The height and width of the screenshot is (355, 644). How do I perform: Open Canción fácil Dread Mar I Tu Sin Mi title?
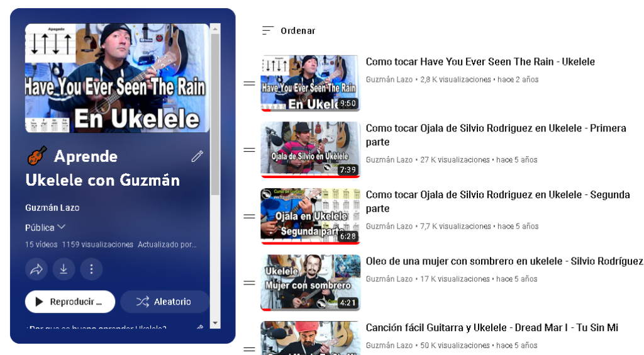click(492, 328)
